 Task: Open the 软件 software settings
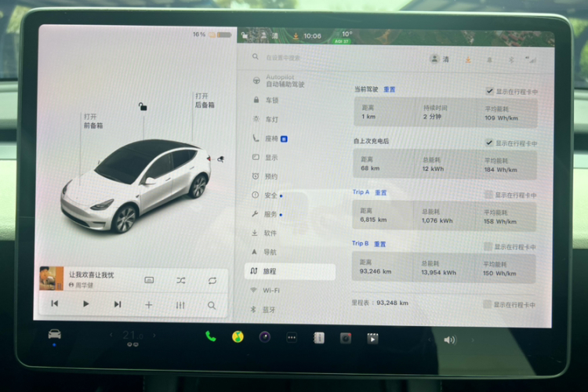pyautogui.click(x=264, y=233)
